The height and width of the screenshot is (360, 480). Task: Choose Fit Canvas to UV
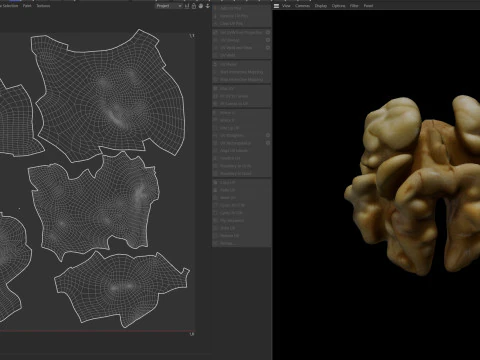242,104
